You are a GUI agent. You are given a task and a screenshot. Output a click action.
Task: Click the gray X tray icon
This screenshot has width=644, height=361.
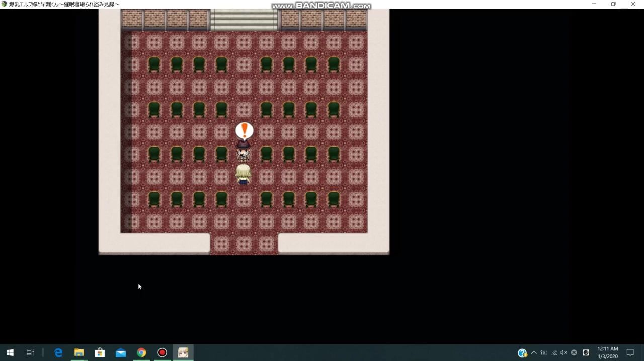click(574, 352)
